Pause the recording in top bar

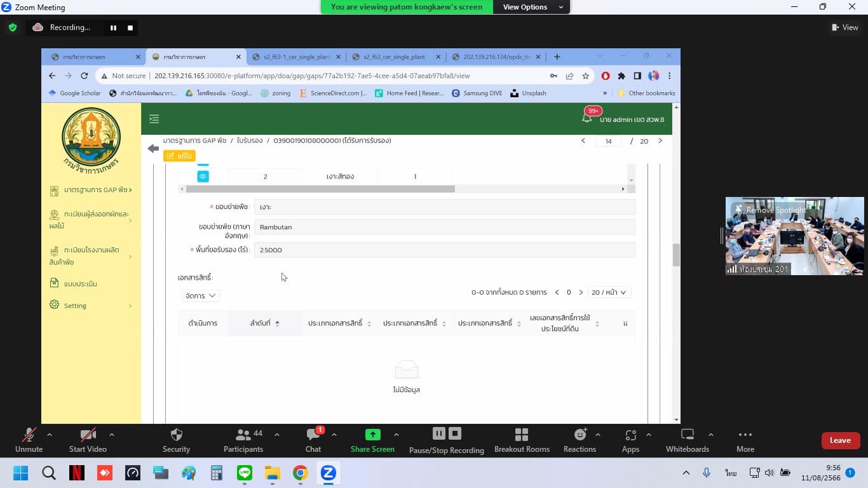(113, 28)
